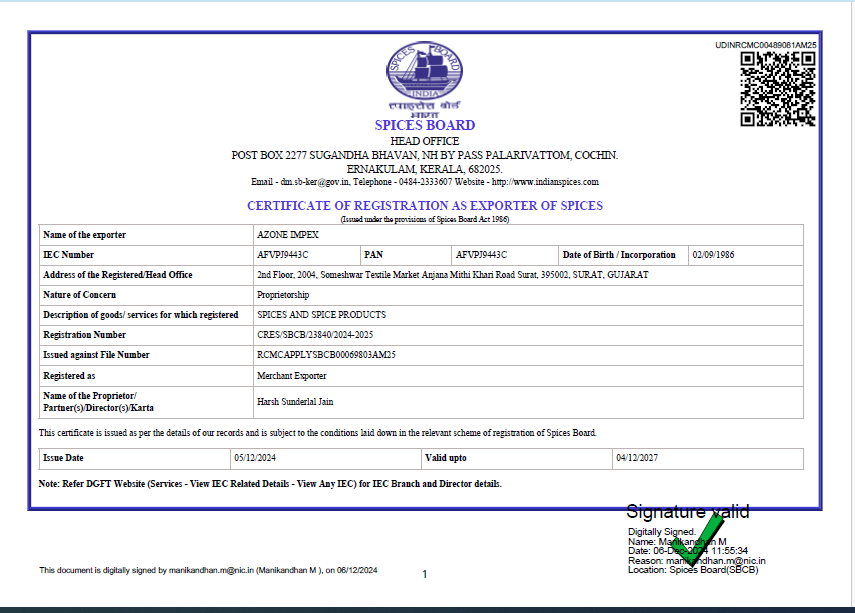The image size is (855, 613).
Task: Click the UDIN code above QR code
Action: (x=766, y=45)
